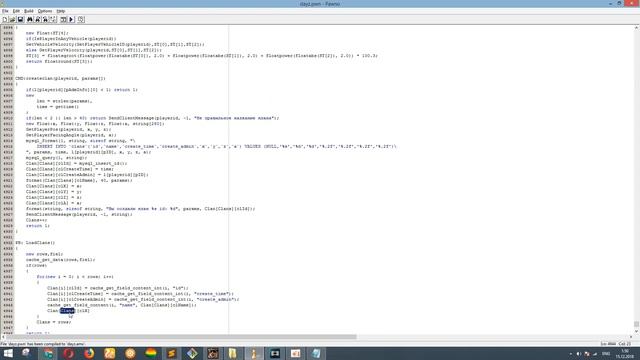Click the Open file toolbar icon
The height and width of the screenshot is (360, 640).
coord(12,19)
